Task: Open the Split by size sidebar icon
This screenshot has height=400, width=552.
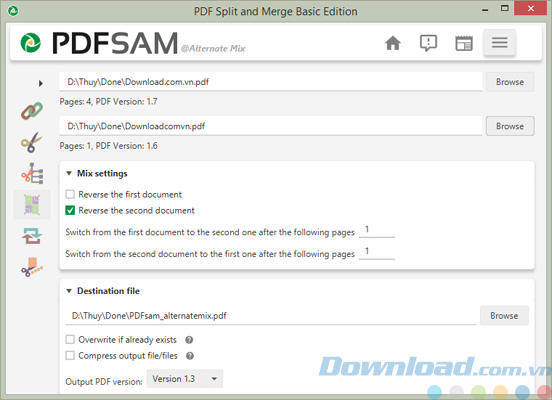Action: (32, 267)
